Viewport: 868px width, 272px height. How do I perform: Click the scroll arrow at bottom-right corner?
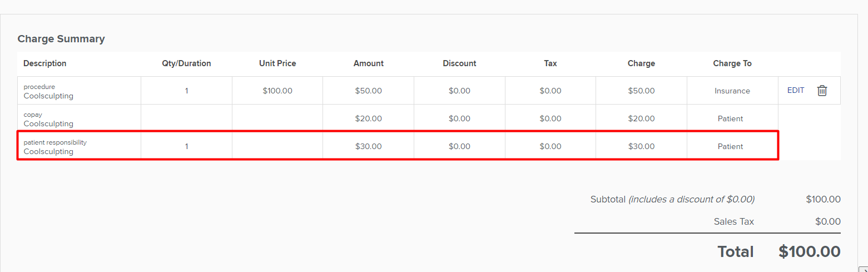pos(863,269)
